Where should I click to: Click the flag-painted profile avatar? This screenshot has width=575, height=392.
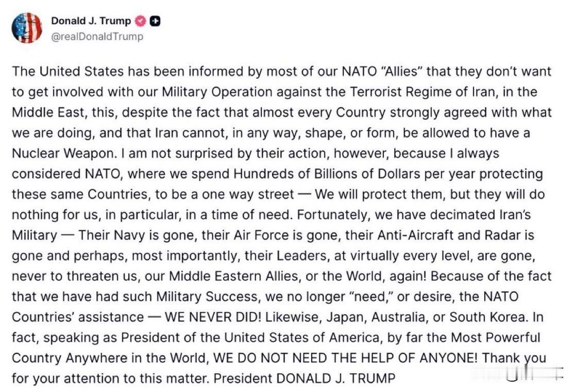click(27, 28)
